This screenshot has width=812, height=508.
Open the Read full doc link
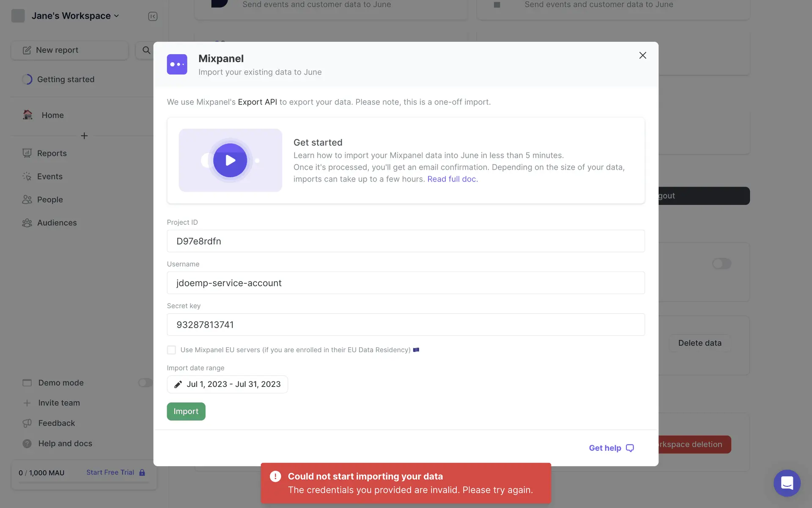(x=452, y=179)
